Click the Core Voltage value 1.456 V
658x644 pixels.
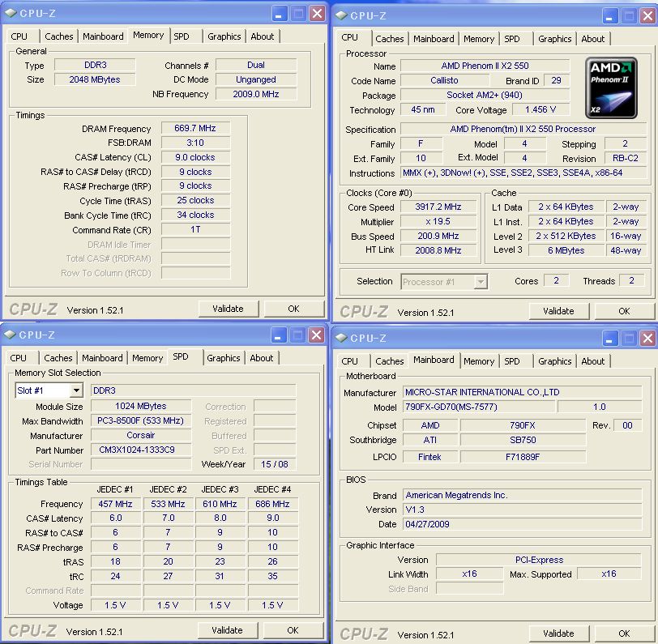(541, 110)
